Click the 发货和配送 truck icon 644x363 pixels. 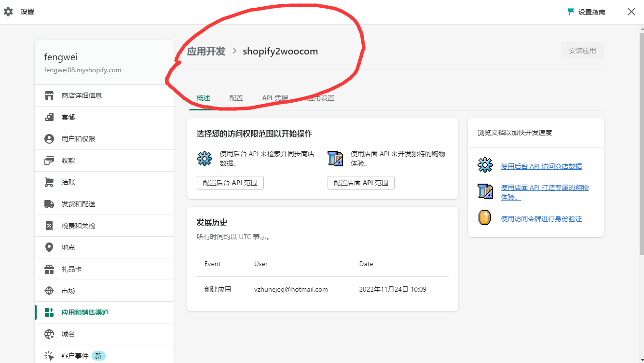click(x=49, y=204)
